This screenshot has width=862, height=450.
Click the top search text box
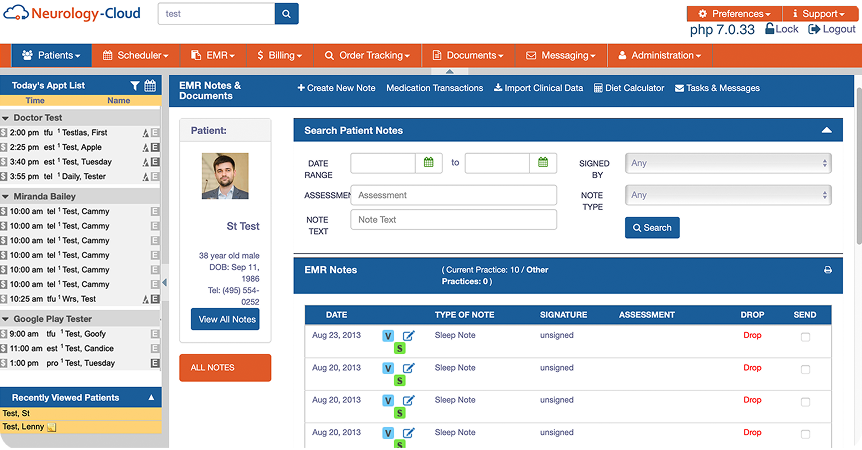[x=217, y=14]
